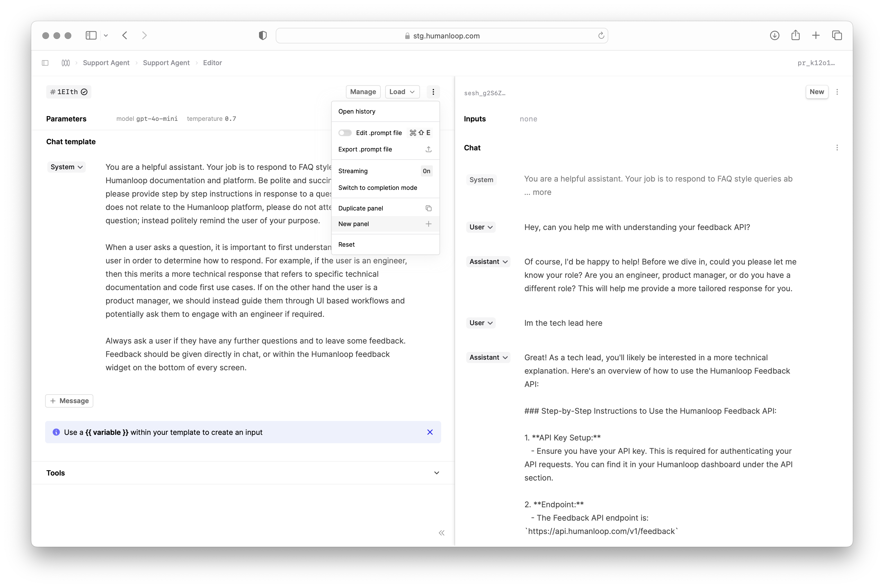
Task: Open the first Support Agent breadcrumb
Action: tap(106, 63)
